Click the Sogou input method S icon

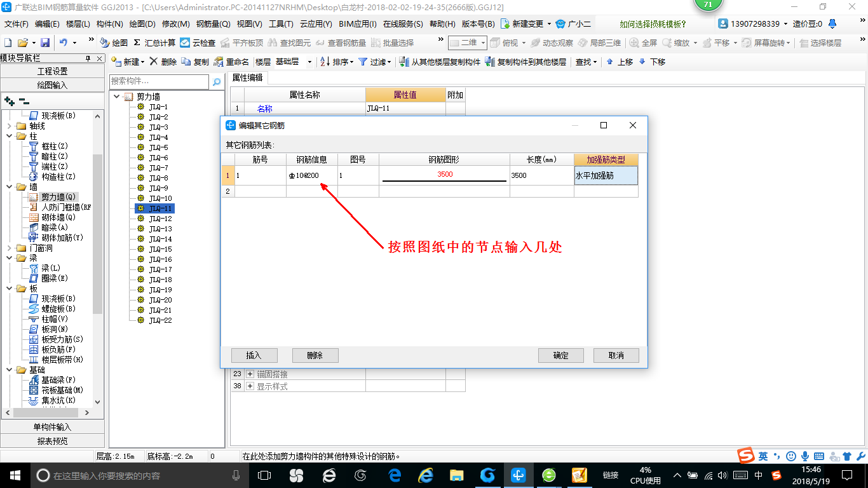coord(746,456)
